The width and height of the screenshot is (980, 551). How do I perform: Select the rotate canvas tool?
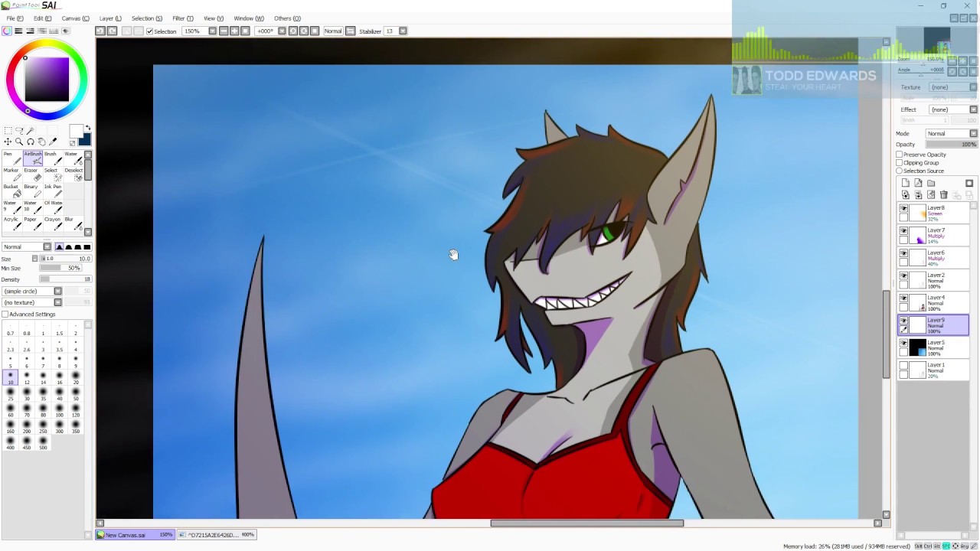[x=31, y=142]
